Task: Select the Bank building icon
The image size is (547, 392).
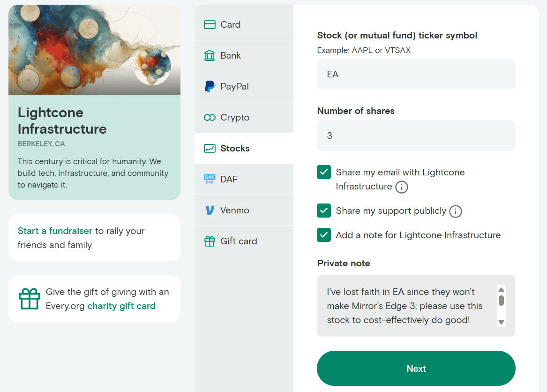Action: [210, 55]
